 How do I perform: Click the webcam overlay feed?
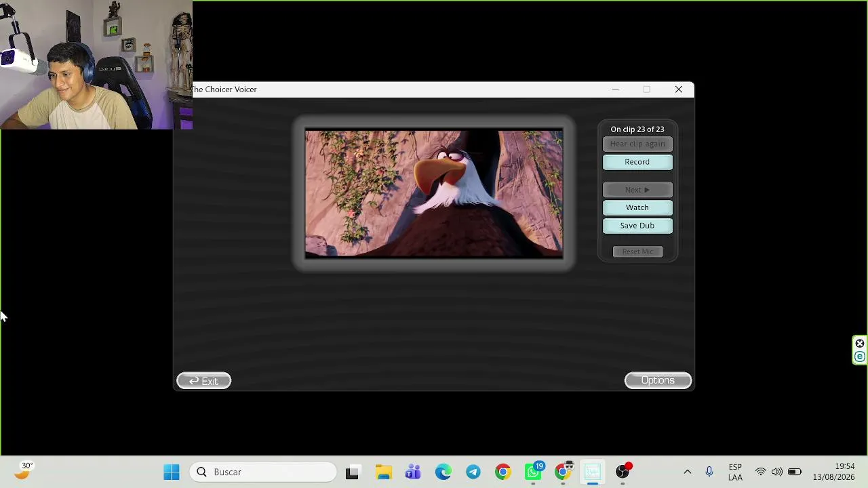coord(96,65)
